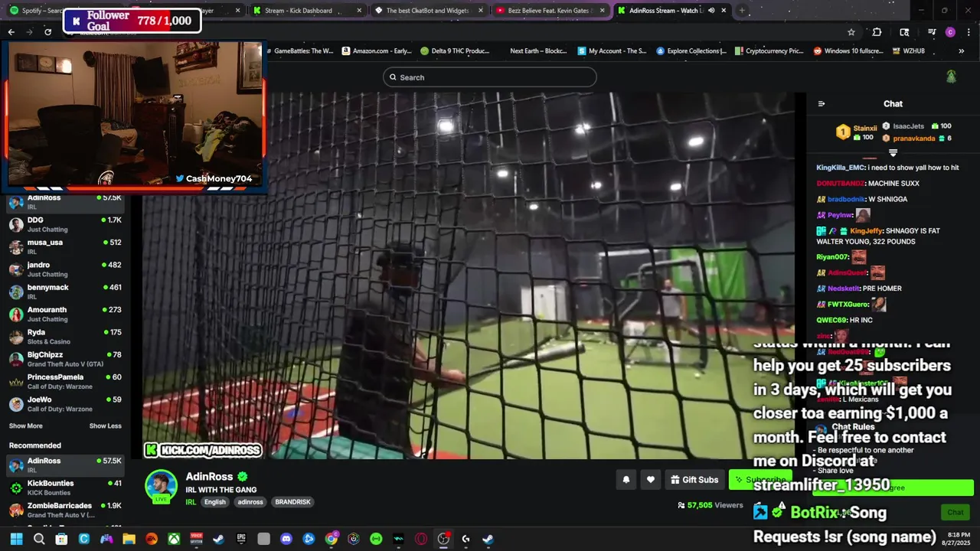The height and width of the screenshot is (551, 980).
Task: Open OBS Studio from the taskbar
Action: [443, 539]
